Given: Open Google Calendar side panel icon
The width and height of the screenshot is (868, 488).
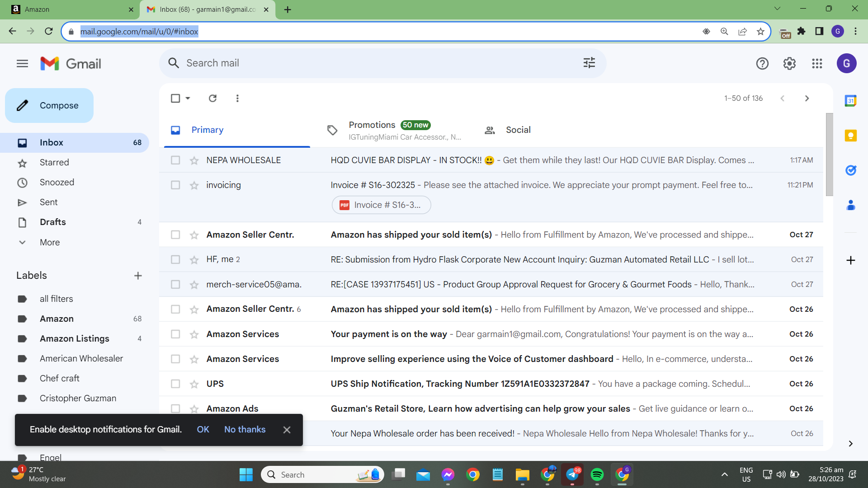Looking at the screenshot, I should coord(850,101).
